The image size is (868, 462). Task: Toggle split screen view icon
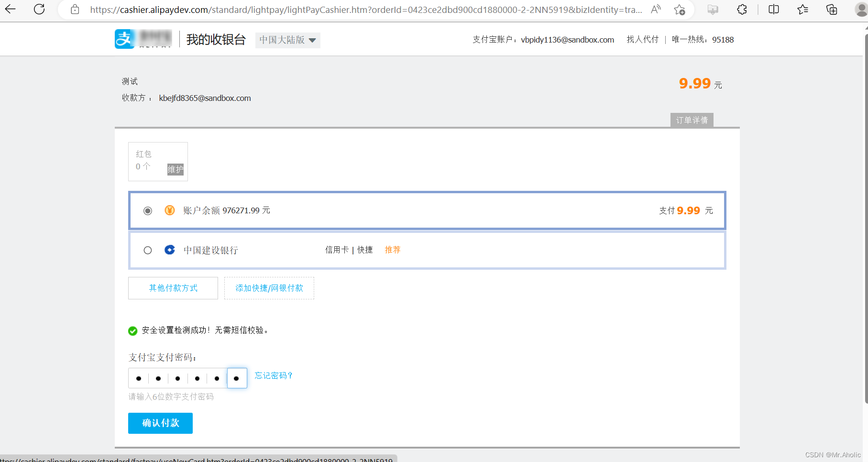pos(774,10)
